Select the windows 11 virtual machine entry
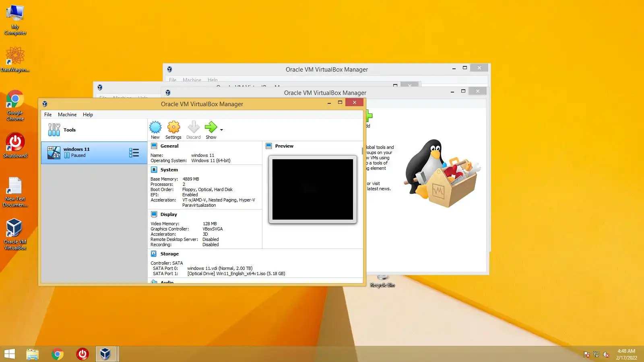The height and width of the screenshot is (362, 644). (x=94, y=152)
